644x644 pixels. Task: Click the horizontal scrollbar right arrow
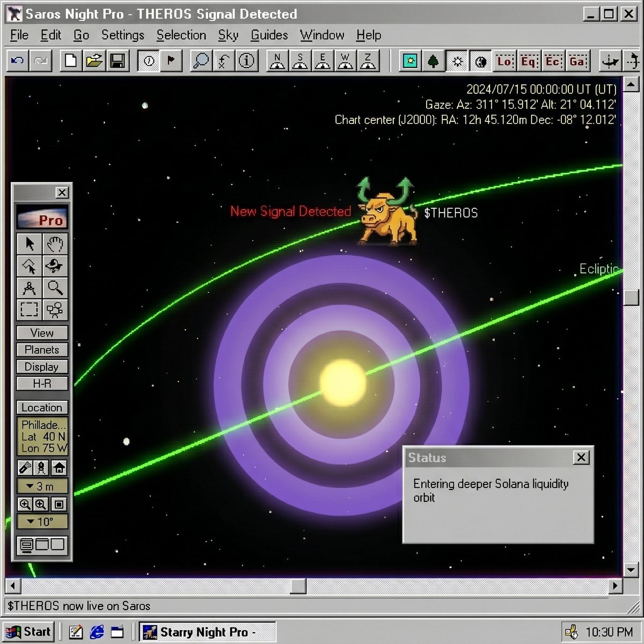tap(616, 586)
